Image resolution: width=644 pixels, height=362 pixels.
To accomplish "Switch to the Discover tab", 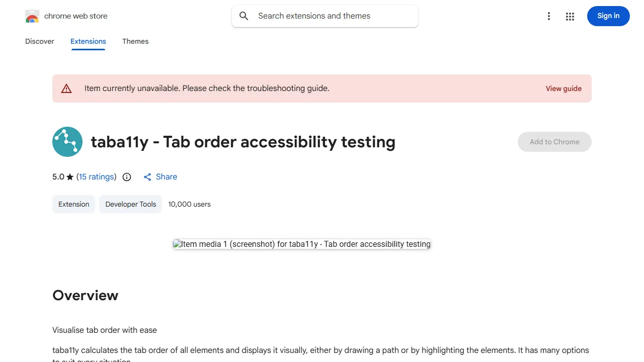I will [39, 41].
